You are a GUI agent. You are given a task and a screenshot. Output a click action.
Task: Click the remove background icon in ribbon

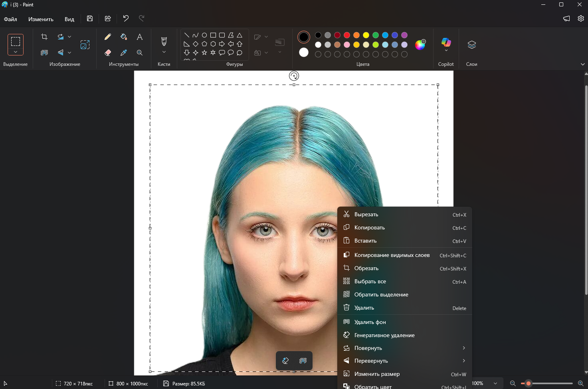pyautogui.click(x=44, y=52)
